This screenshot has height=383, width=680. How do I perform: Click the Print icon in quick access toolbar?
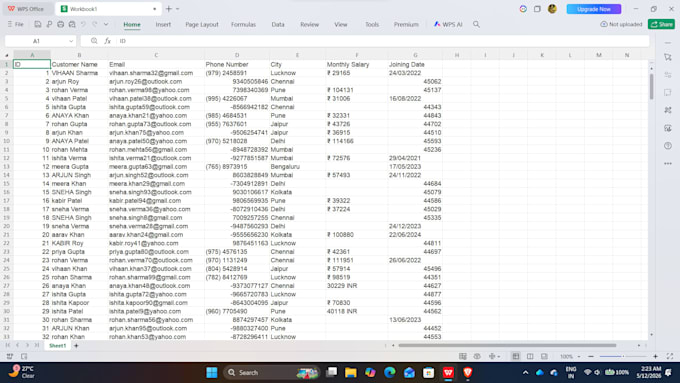pyautogui.click(x=61, y=24)
